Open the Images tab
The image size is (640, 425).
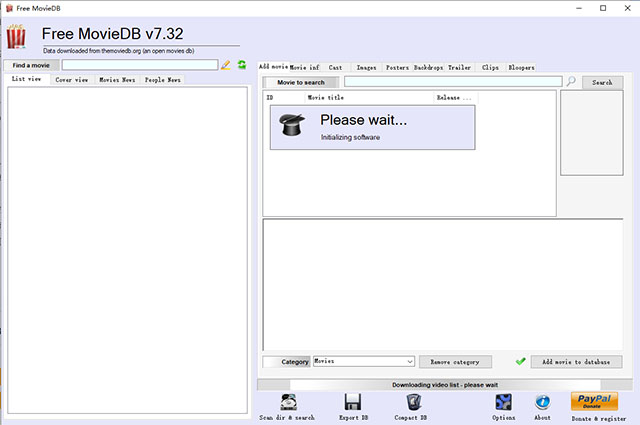tap(367, 67)
